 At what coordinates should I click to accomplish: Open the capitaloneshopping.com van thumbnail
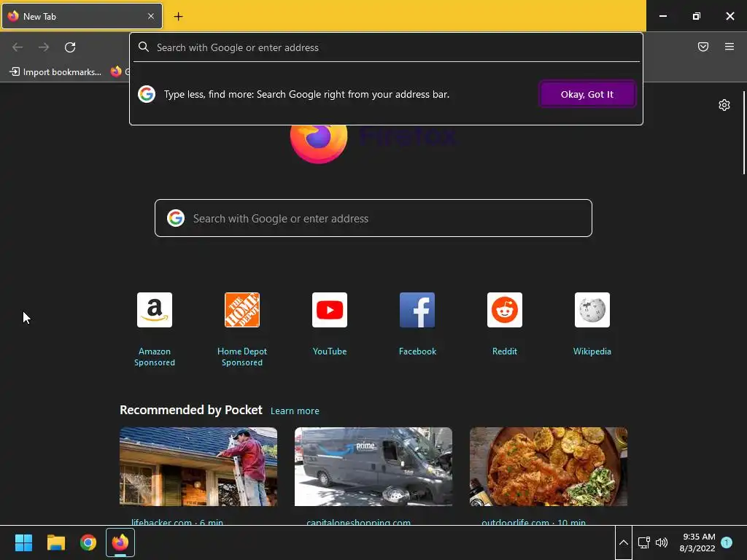[x=373, y=467]
